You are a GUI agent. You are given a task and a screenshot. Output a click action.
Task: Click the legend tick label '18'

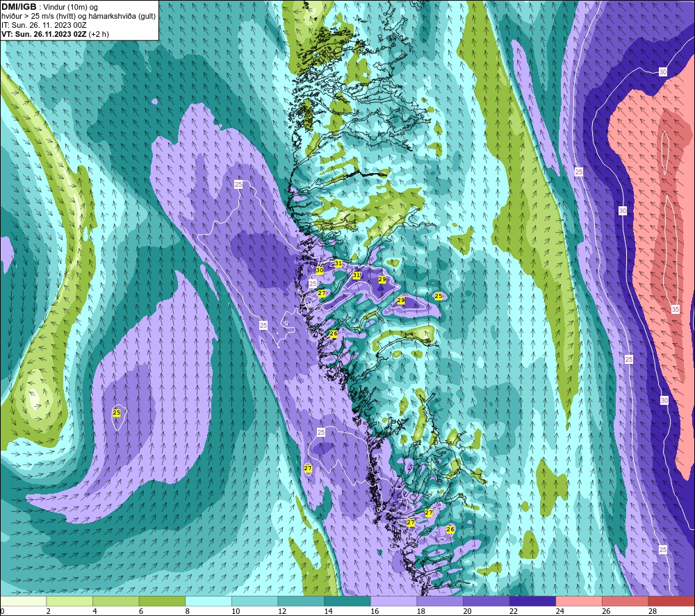(421, 611)
